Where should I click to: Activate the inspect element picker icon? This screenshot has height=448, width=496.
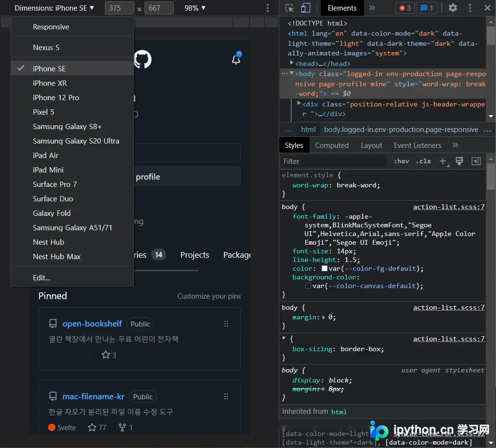[x=289, y=8]
